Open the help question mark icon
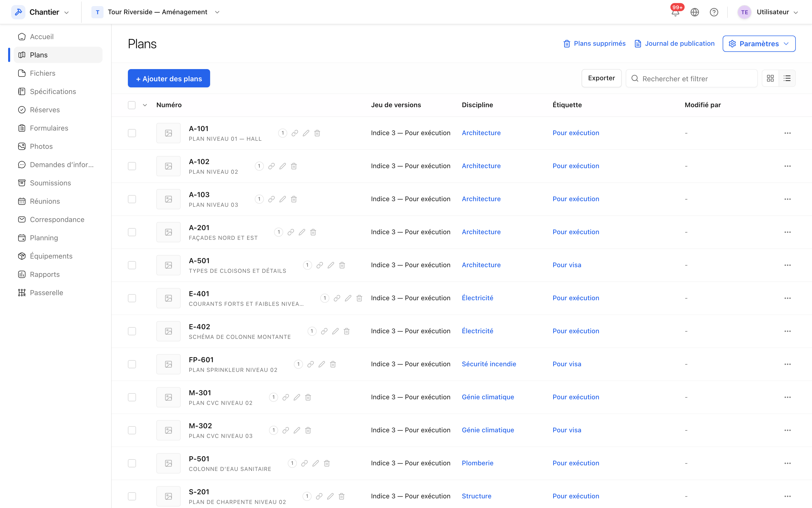The height and width of the screenshot is (508, 812). (714, 12)
